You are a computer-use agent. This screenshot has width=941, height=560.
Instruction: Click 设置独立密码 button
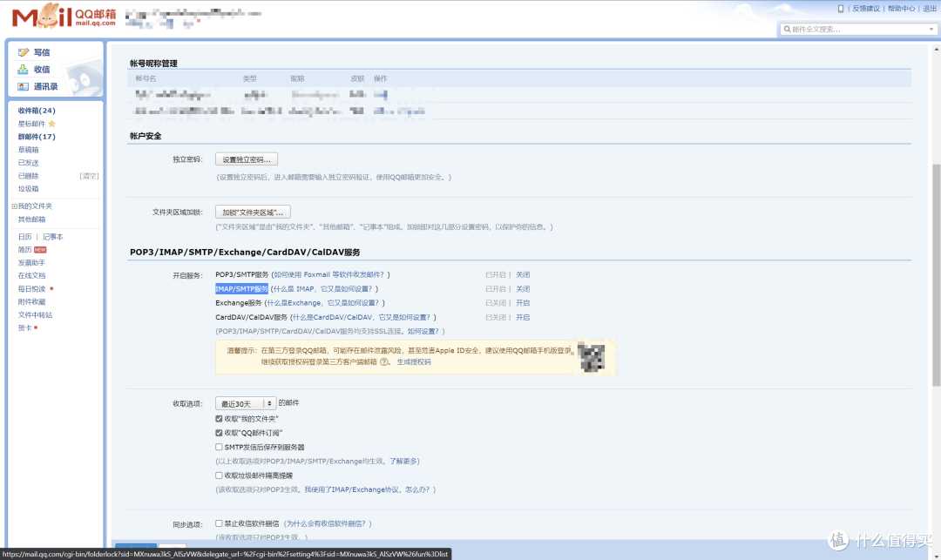point(247,159)
